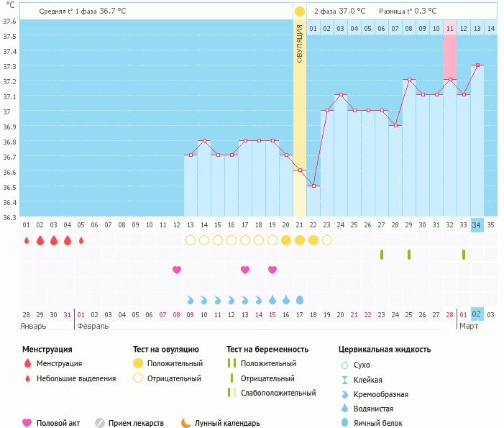
Task: Click the lowest temperature point on day 22
Action: [x=313, y=186]
